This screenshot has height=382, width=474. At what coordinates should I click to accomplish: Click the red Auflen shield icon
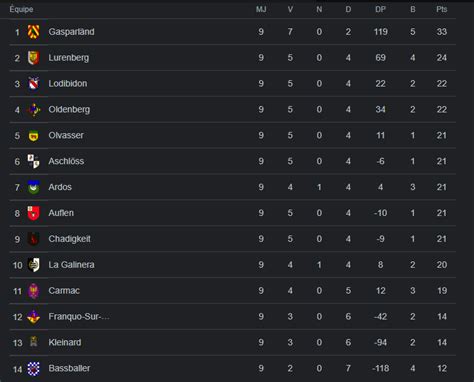(33, 213)
